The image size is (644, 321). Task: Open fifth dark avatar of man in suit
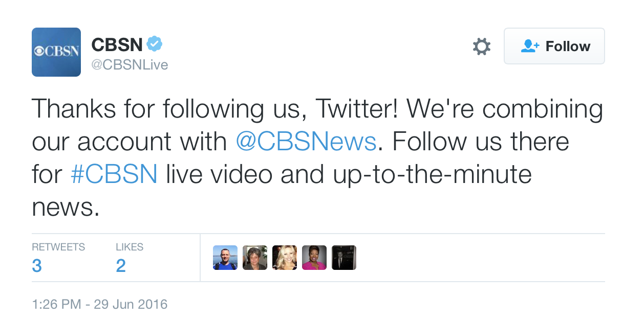(x=344, y=258)
